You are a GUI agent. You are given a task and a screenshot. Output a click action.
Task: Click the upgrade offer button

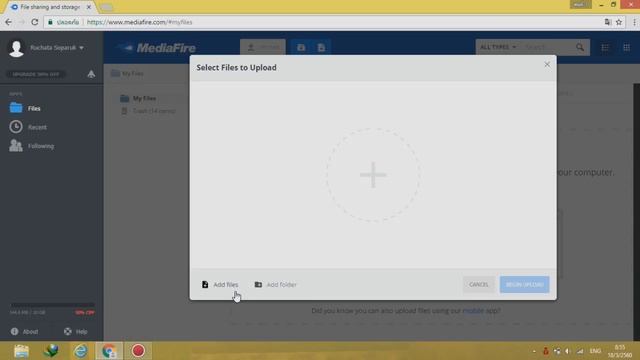(x=36, y=74)
